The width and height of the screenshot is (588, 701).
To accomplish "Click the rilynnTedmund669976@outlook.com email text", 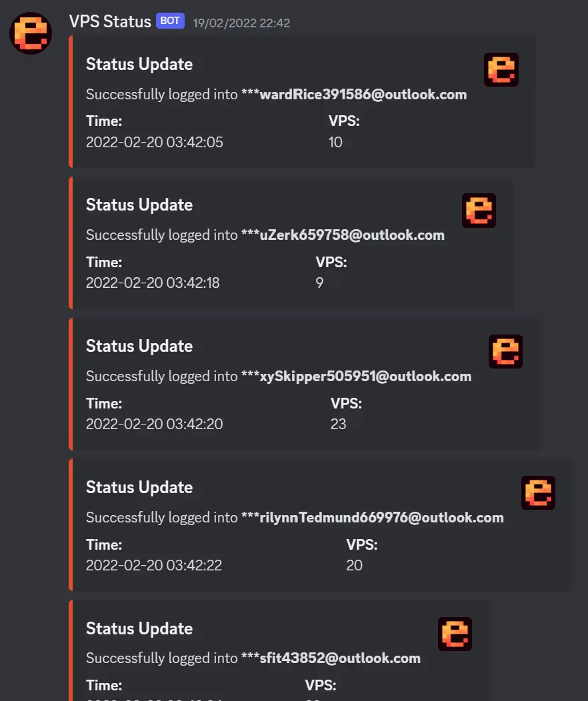I will 372,518.
